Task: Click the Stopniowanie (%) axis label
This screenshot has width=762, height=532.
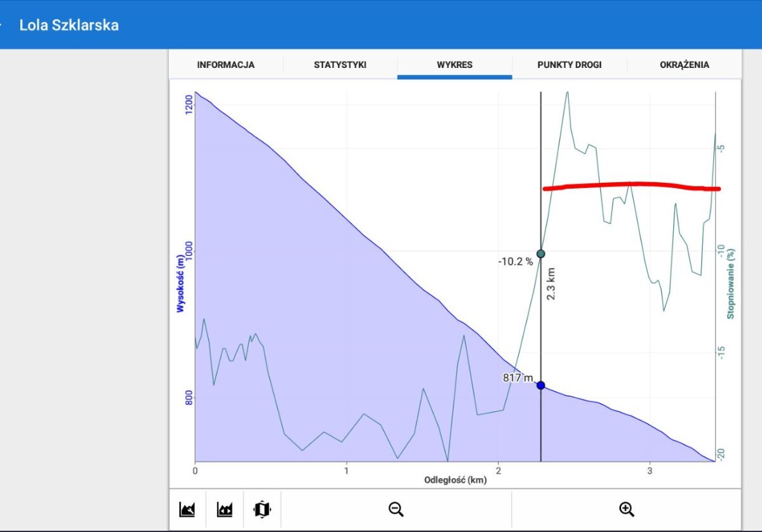Action: coord(731,283)
